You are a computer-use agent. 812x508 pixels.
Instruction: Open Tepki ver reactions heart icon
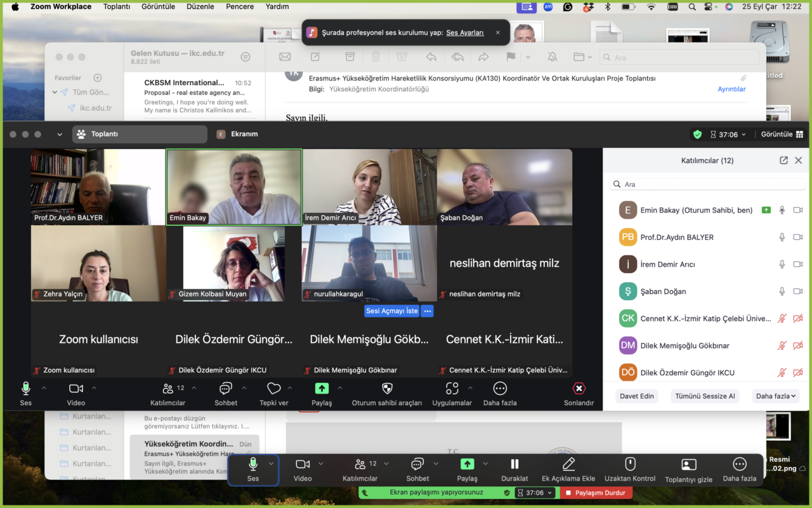274,389
